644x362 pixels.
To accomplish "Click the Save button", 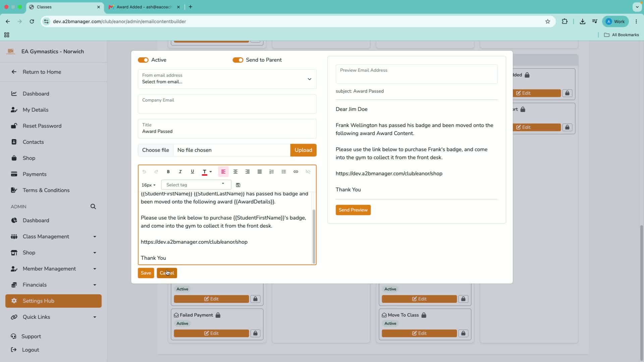I will [x=146, y=273].
